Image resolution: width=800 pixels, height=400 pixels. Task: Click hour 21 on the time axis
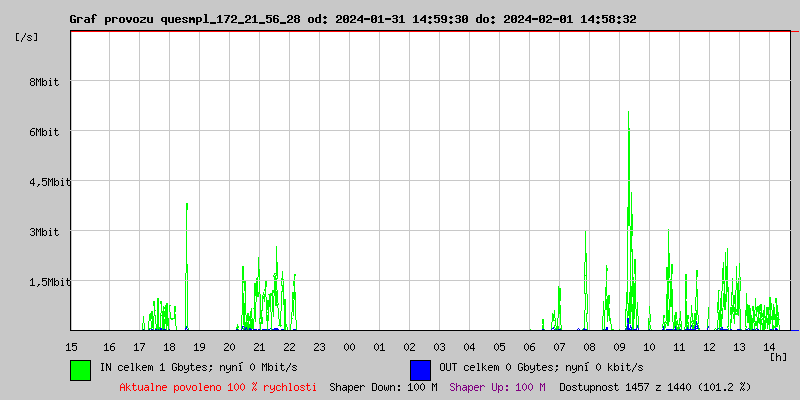click(259, 346)
